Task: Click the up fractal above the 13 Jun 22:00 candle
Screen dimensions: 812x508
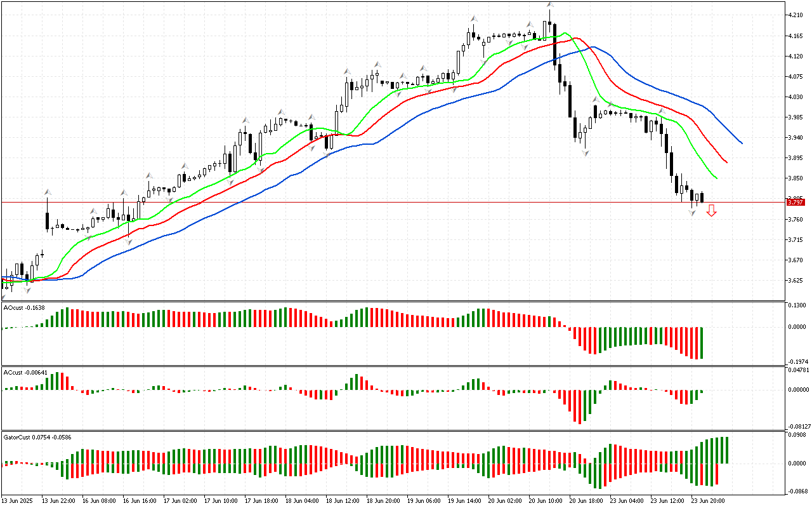Action: pos(47,191)
